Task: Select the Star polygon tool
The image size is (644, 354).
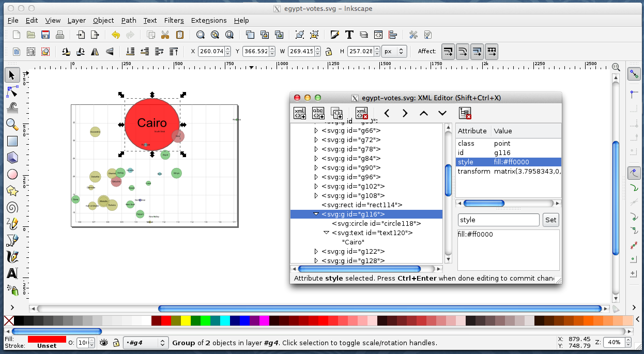Action: [12, 191]
